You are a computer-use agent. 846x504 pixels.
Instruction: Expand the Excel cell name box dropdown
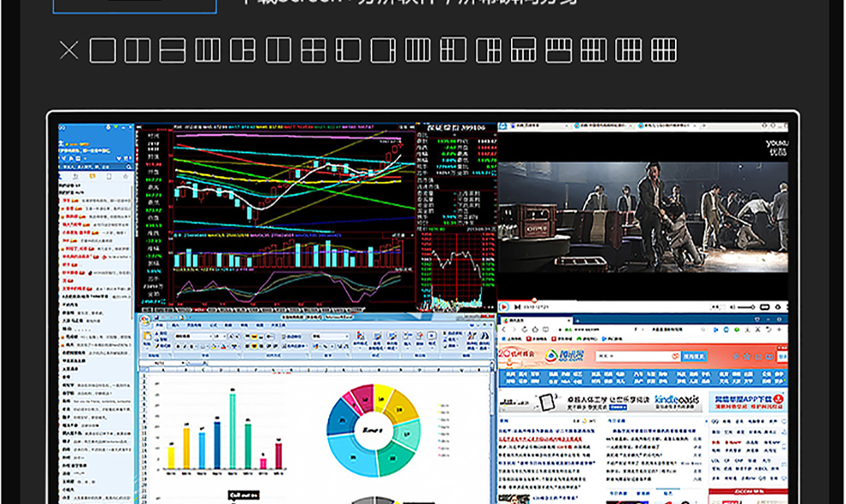[x=181, y=362]
